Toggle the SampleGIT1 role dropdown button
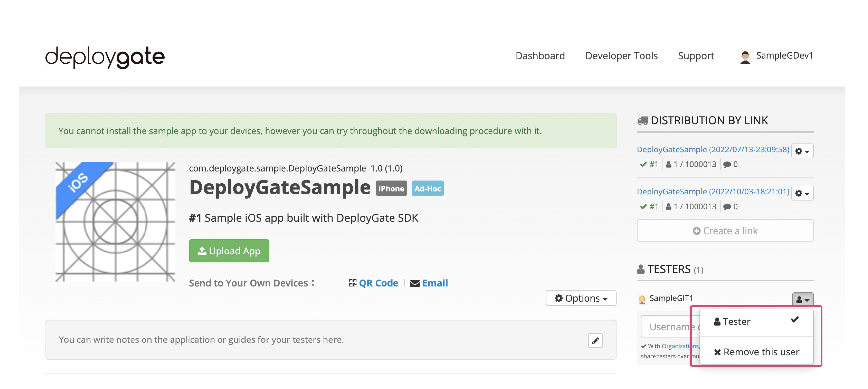The image size is (868, 389). (x=802, y=299)
